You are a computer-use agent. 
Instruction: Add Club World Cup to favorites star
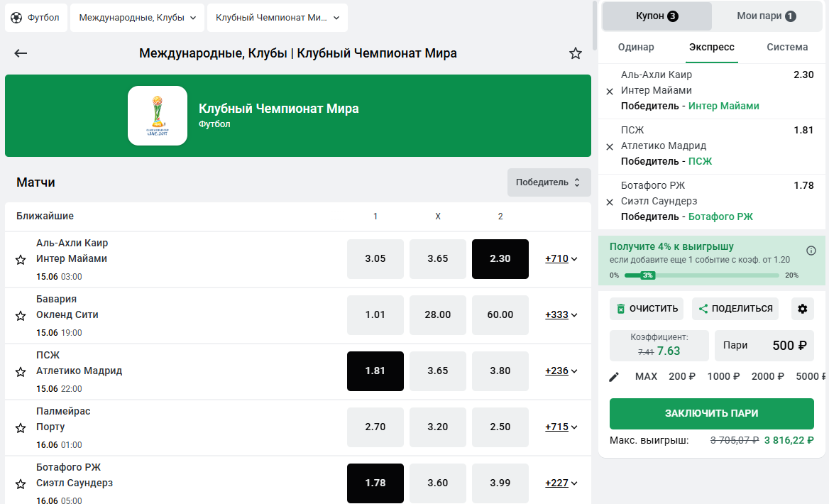coord(575,53)
